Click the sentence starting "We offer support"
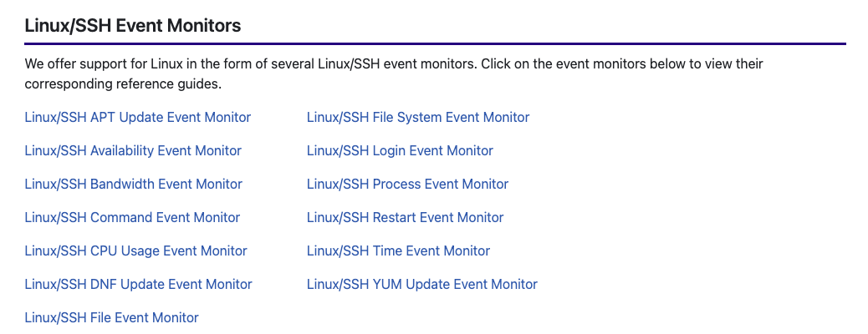This screenshot has width=868, height=334. 251,64
